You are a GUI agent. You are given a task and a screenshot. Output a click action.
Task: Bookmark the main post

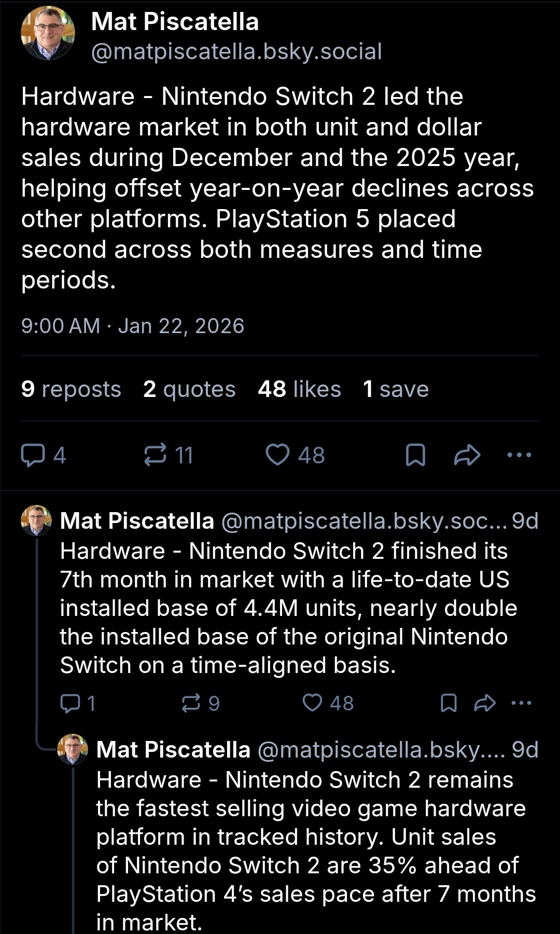click(x=415, y=455)
